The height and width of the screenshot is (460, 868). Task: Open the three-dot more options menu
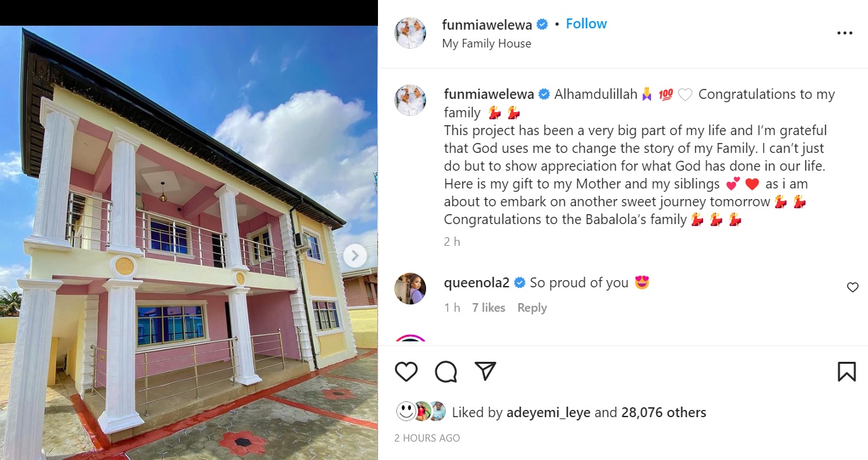point(844,34)
